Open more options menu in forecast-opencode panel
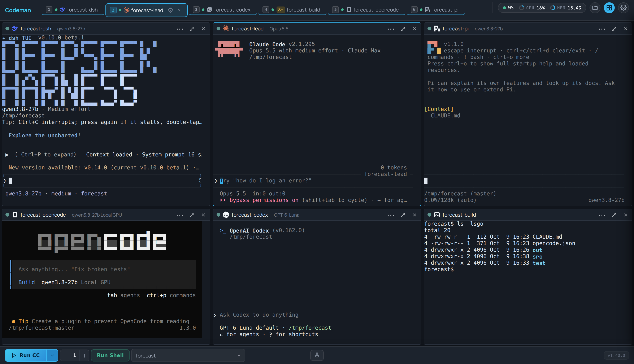The width and height of the screenshot is (634, 364). click(180, 215)
